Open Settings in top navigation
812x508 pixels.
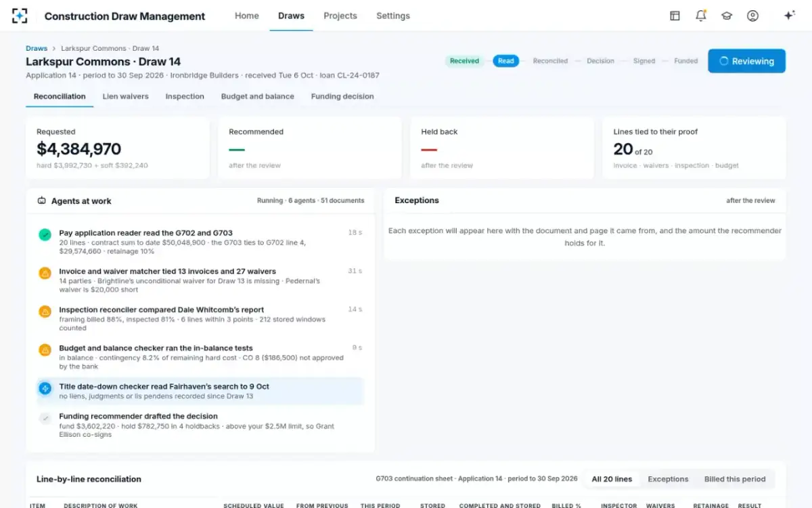click(393, 16)
